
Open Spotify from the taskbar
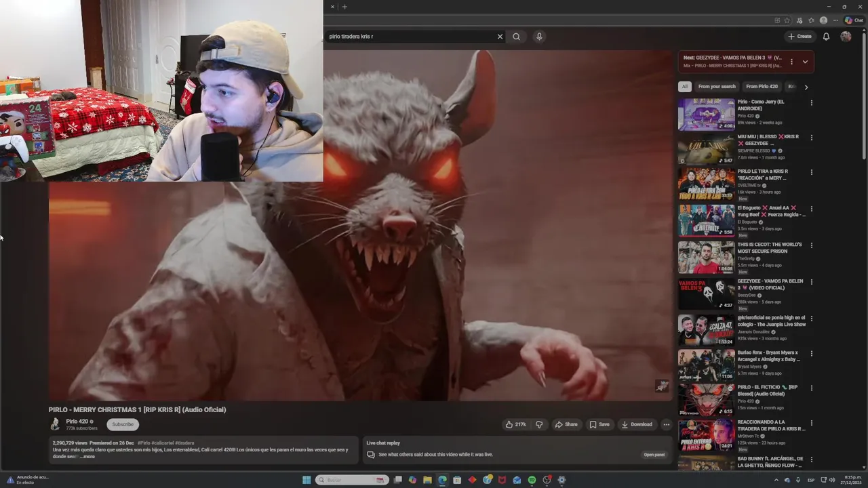point(532,480)
